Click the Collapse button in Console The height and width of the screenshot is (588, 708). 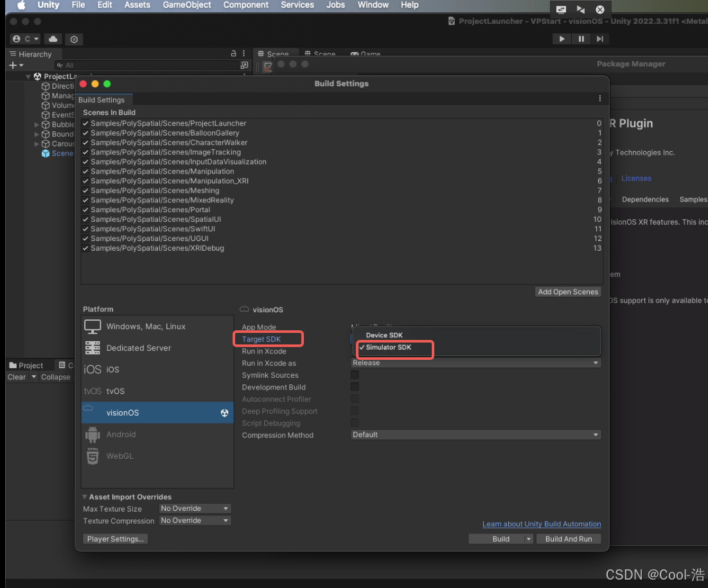coord(55,377)
